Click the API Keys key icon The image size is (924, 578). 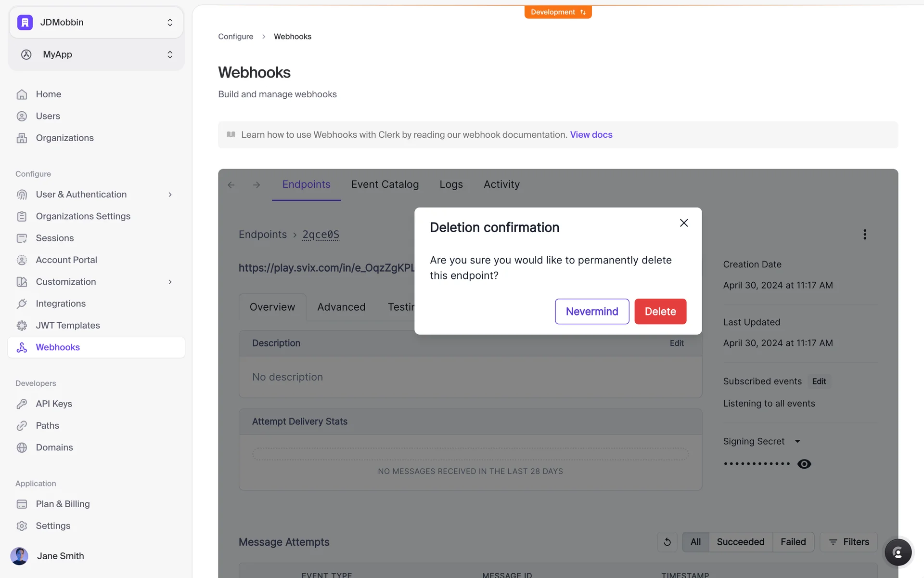[22, 404]
